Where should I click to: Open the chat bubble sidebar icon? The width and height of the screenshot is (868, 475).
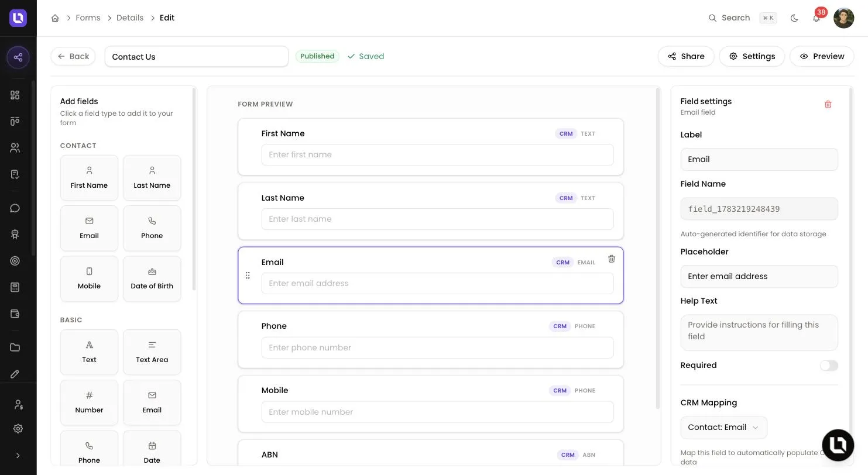15,208
